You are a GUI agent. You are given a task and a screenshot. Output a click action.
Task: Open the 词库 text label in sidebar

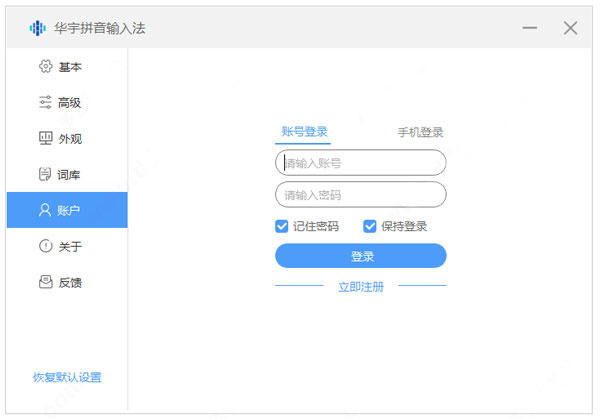68,175
